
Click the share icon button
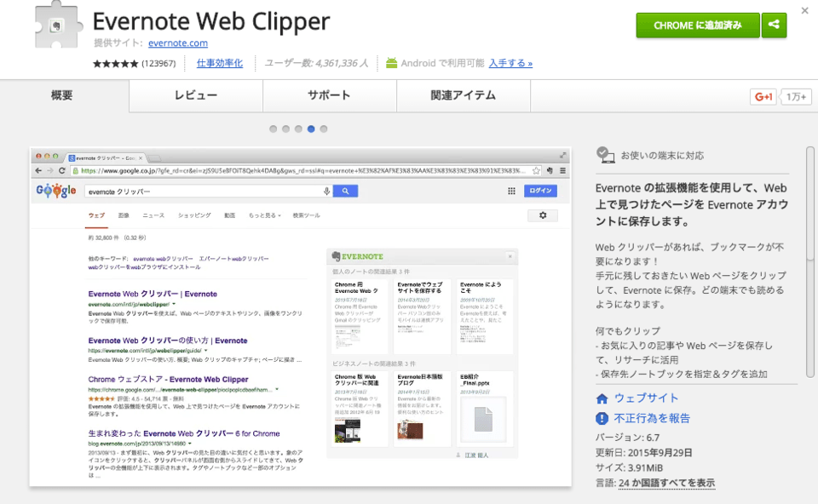pos(774,25)
